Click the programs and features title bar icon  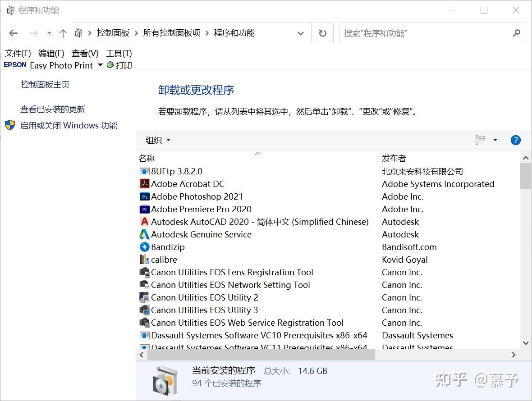click(x=11, y=10)
